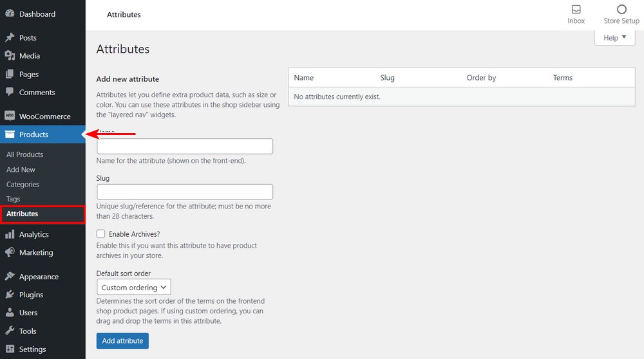Click the Settings sliders icon
Viewport: 644px width, 359px height.
[10, 349]
